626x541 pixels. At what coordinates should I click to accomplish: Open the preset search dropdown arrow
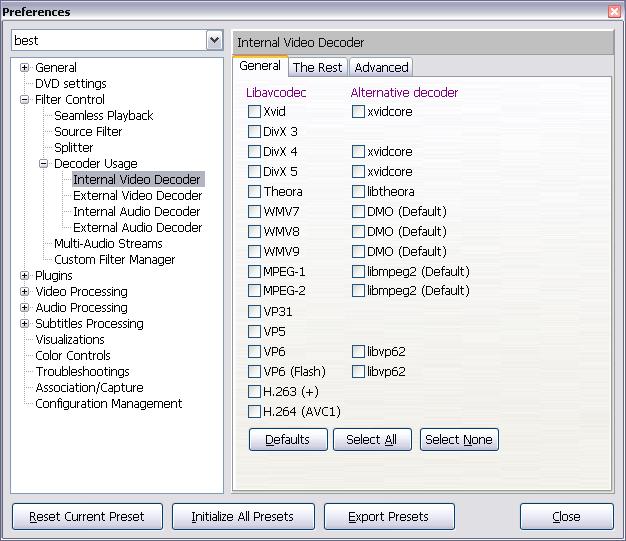tap(214, 41)
